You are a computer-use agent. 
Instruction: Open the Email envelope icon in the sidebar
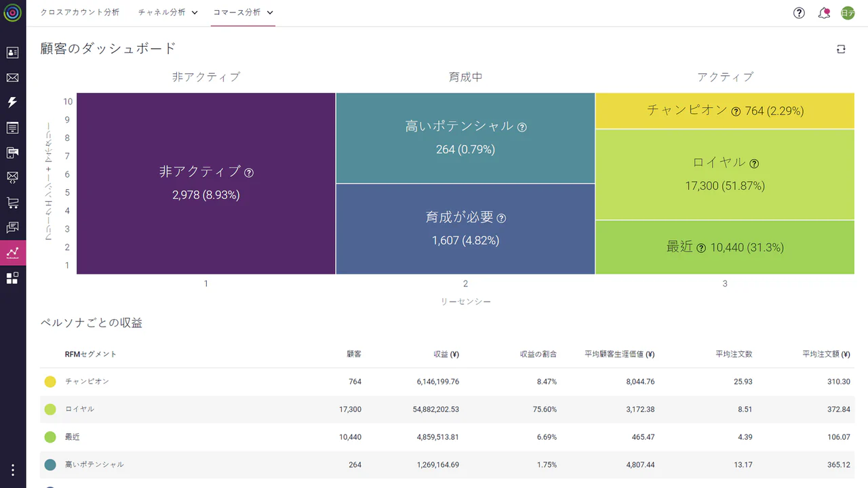[x=12, y=78]
